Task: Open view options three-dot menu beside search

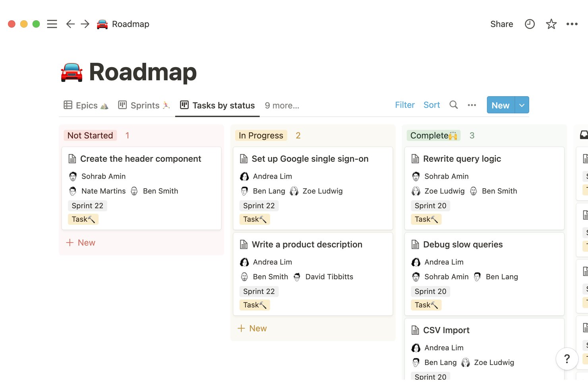Action: (x=472, y=105)
